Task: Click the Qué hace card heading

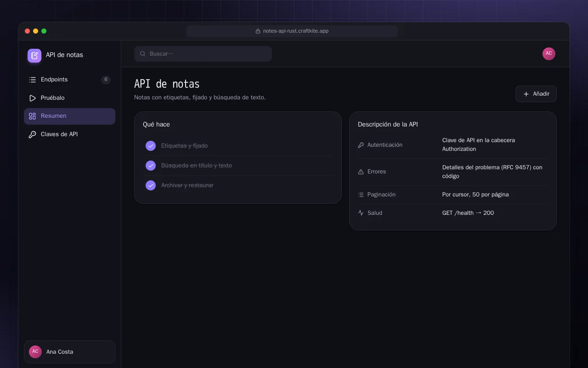Action: tap(156, 125)
